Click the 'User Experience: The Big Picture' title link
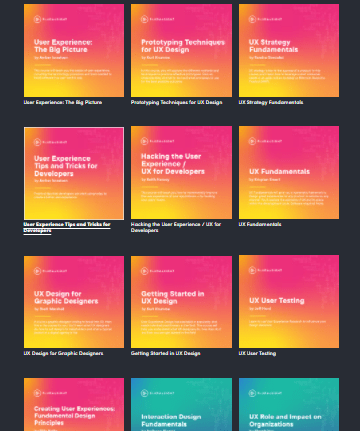This screenshot has height=431, width=360. click(63, 102)
